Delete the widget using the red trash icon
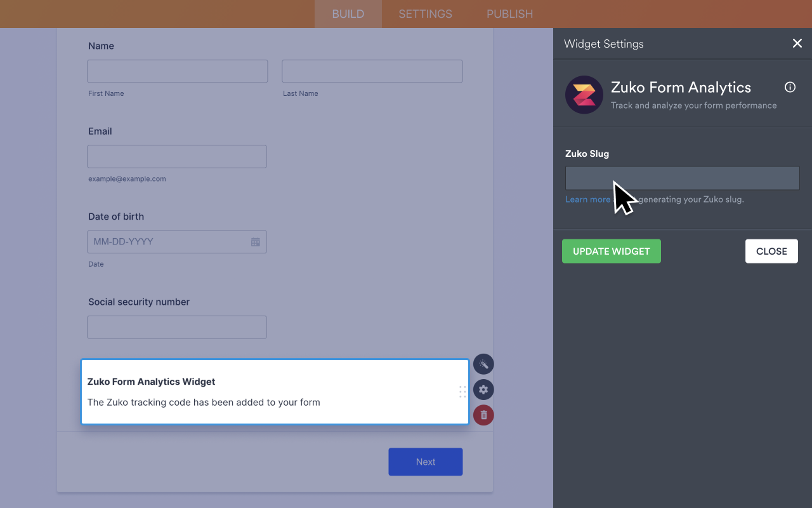 (483, 415)
